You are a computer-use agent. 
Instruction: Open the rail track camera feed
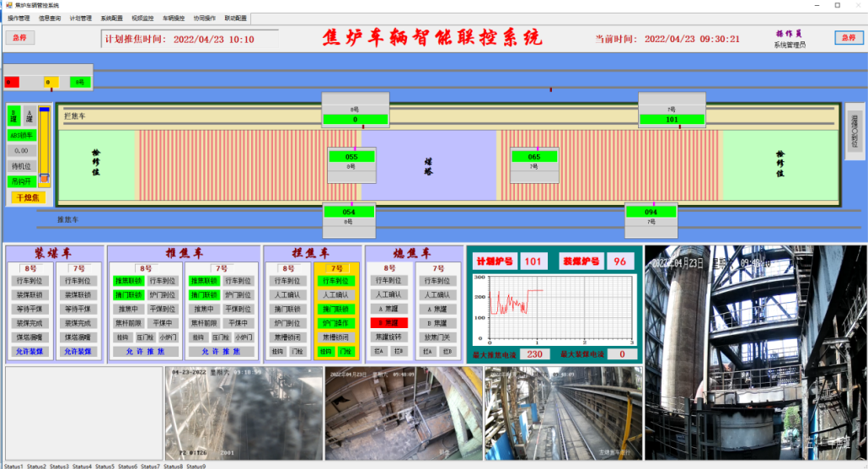564,413
